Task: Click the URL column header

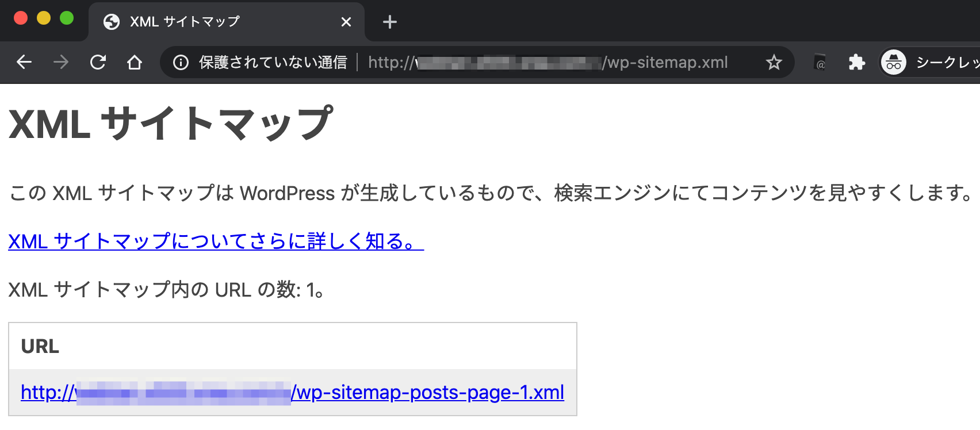Action: 40,346
